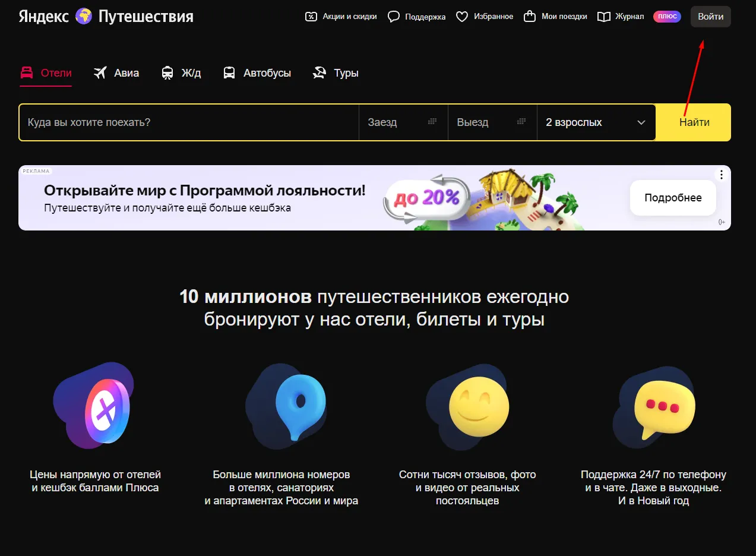Click the Plus cashback percent illustration
756x556 pixels.
(94, 405)
